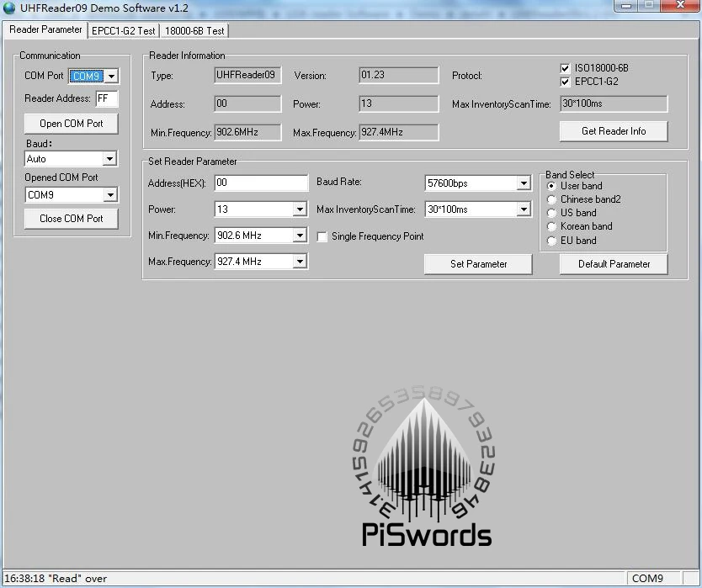
Task: Switch to the Reader Parameter tab
Action: [45, 29]
